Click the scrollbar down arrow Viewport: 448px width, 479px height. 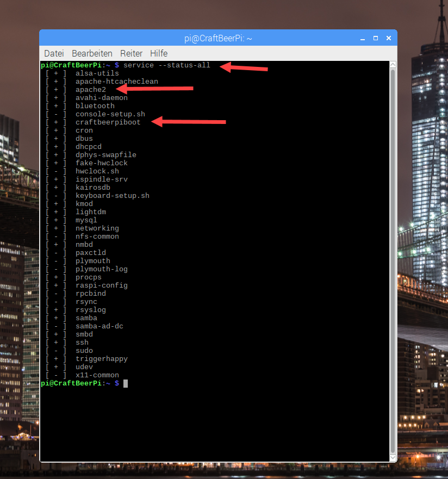(x=393, y=457)
